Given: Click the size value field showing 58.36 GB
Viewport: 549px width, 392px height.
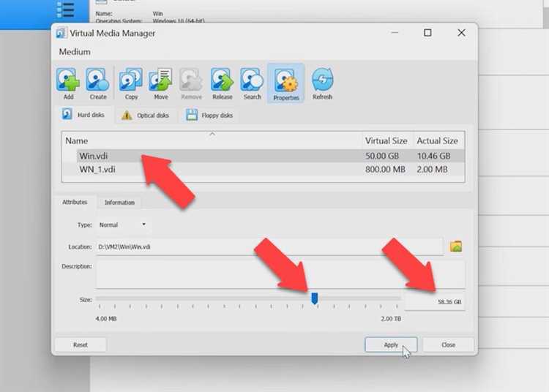Looking at the screenshot, I should pyautogui.click(x=436, y=301).
